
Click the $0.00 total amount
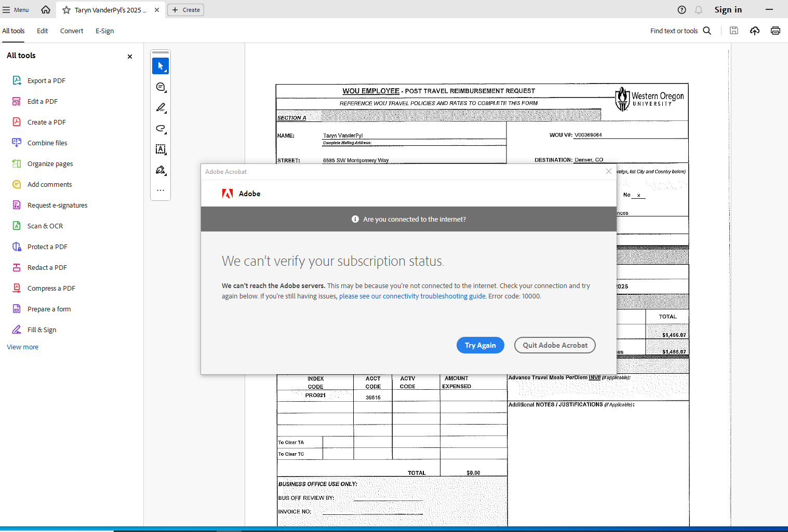[473, 473]
